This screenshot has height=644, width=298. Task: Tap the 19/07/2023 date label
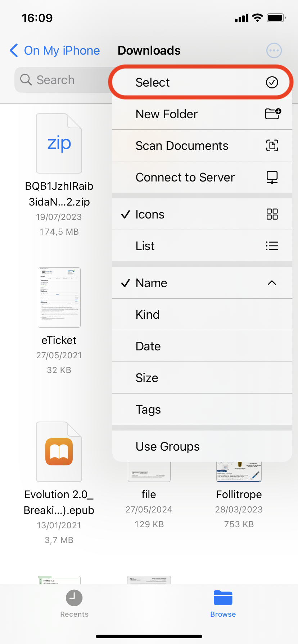click(x=59, y=217)
